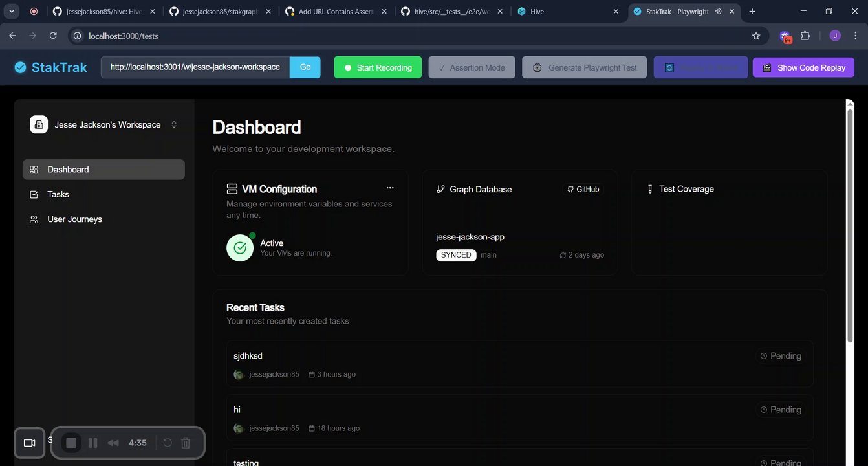Viewport: 868px width, 466px height.
Task: Click the calendar icon beside '3 hours ago'
Action: point(312,375)
